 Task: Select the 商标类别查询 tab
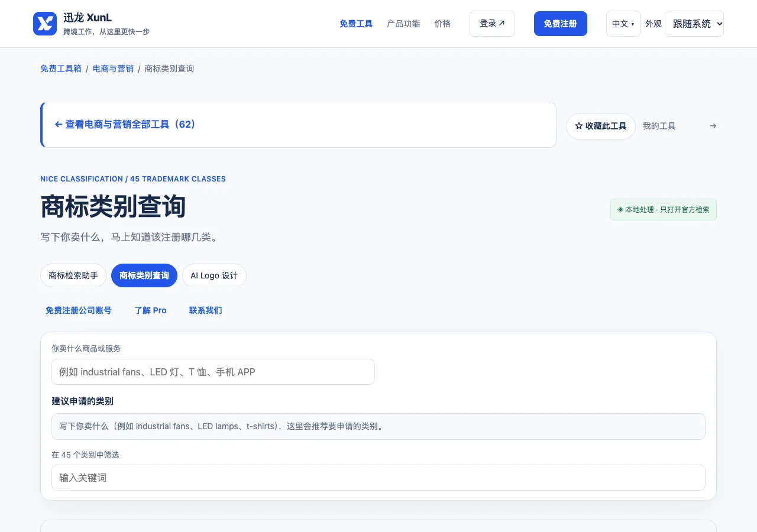[144, 275]
